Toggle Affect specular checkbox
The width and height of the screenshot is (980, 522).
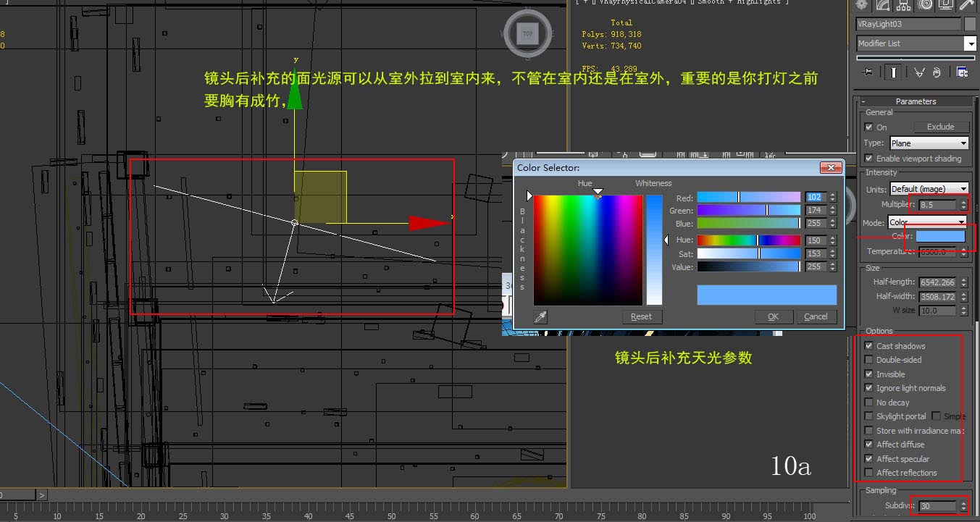click(x=868, y=459)
